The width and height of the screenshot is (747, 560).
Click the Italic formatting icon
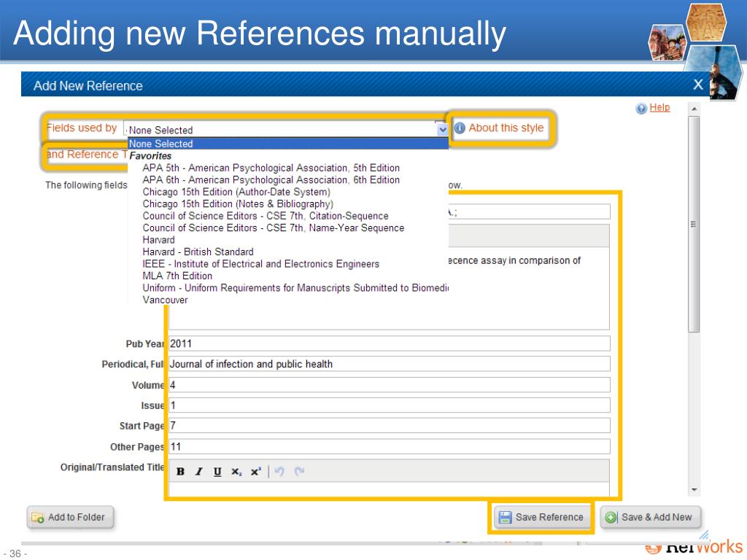[x=198, y=472]
